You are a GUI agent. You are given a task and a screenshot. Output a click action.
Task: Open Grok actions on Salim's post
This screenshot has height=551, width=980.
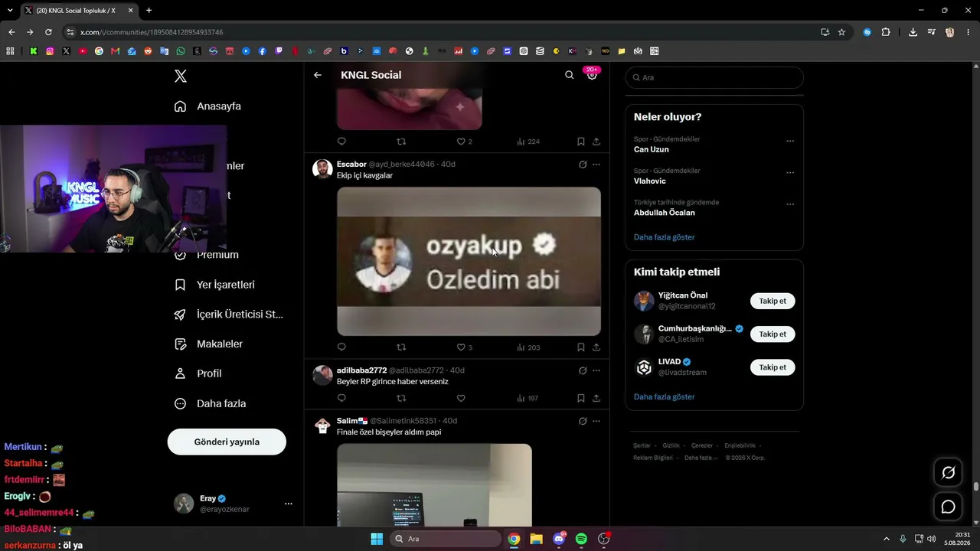click(583, 421)
